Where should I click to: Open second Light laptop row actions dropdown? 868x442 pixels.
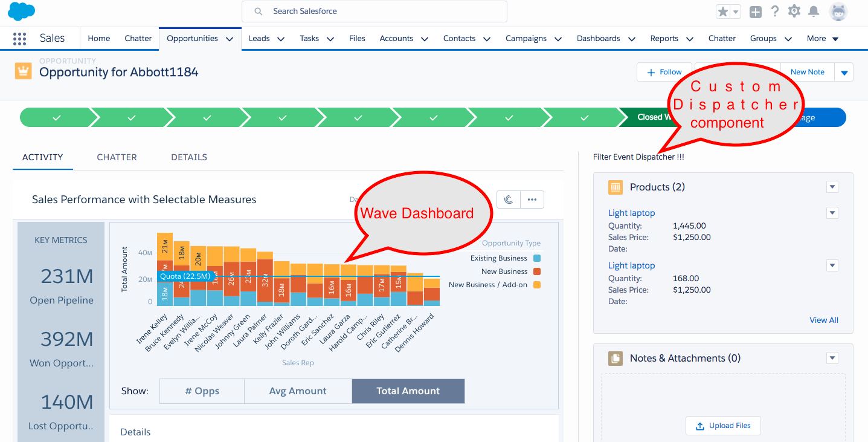(832, 265)
